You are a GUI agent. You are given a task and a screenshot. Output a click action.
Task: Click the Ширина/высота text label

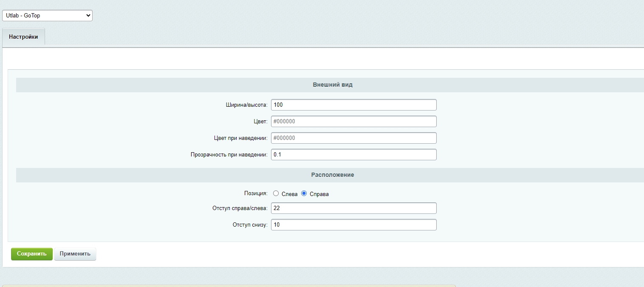(246, 105)
